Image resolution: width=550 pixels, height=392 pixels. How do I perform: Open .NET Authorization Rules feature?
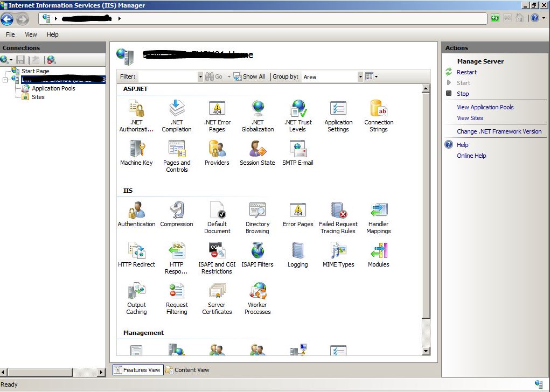coord(136,116)
